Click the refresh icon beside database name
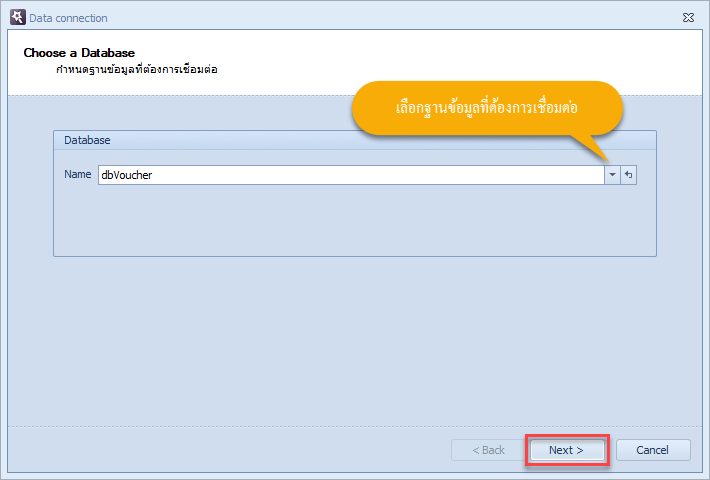 (x=628, y=175)
